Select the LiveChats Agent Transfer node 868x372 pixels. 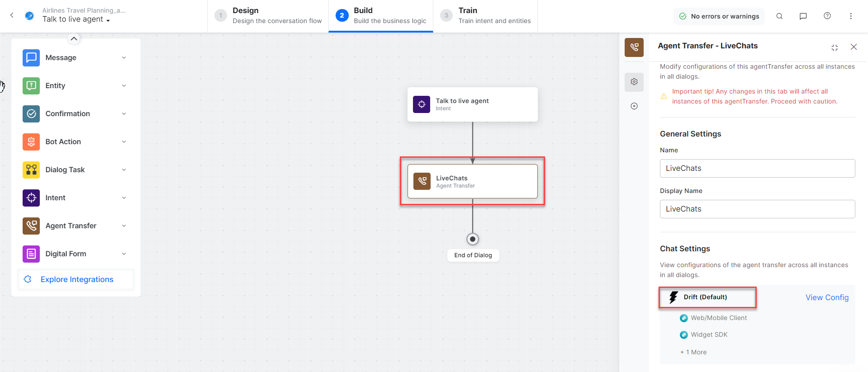tap(472, 181)
